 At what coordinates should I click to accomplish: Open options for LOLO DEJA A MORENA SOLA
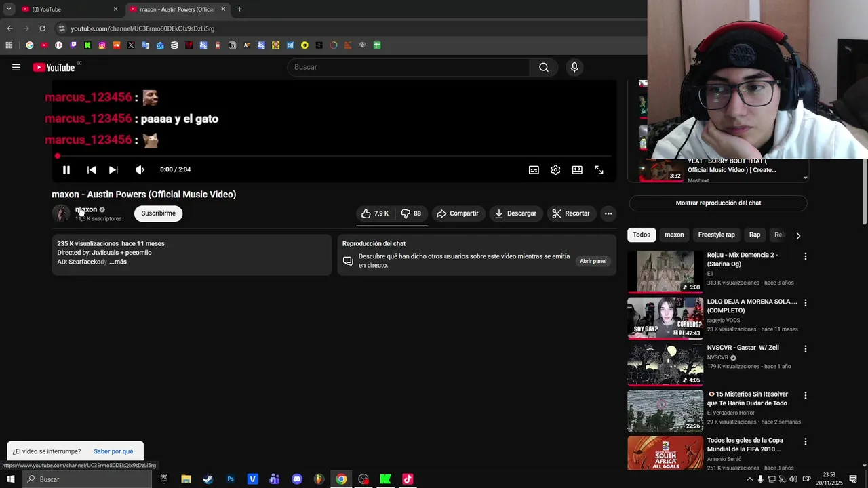pos(806,302)
